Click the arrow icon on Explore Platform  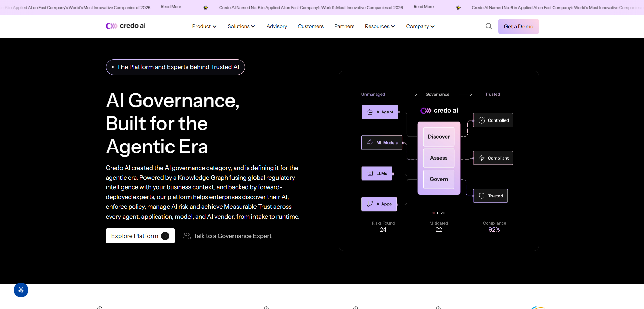coord(165,236)
